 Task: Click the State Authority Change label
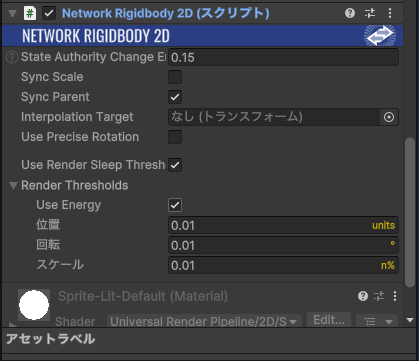pos(93,57)
